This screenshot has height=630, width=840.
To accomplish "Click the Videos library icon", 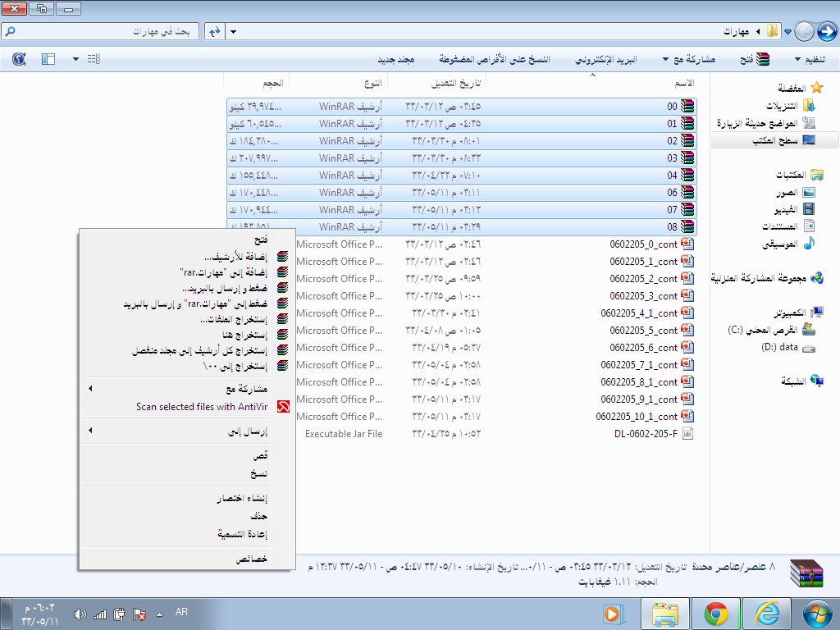I will pos(809,209).
